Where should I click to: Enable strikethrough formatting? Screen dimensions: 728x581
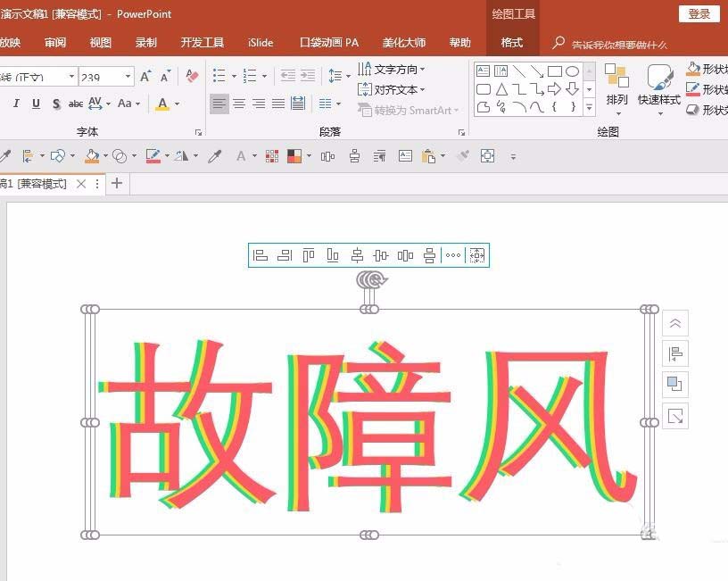[x=75, y=104]
